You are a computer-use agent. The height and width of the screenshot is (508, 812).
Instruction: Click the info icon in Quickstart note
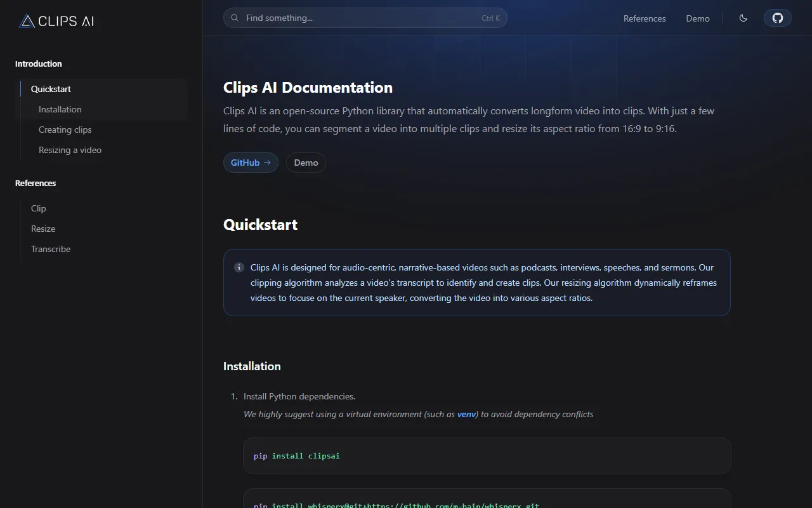tap(239, 267)
